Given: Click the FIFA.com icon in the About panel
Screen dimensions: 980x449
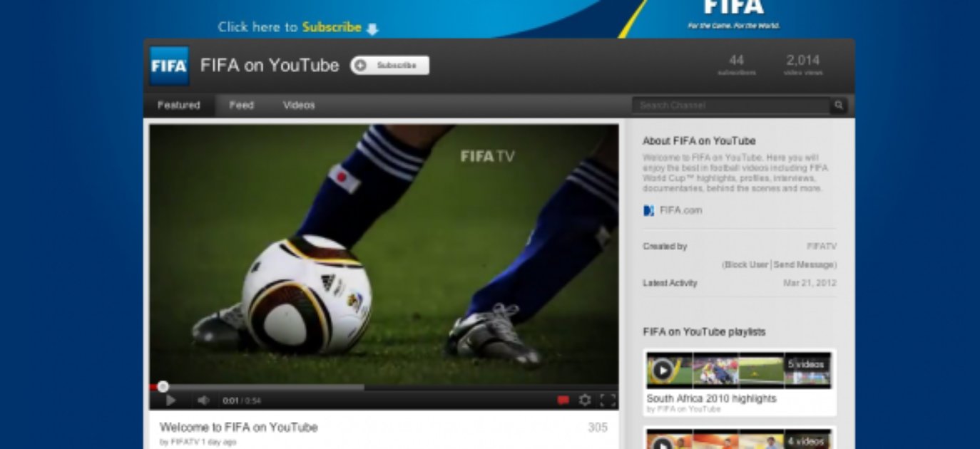Looking at the screenshot, I should coord(648,210).
